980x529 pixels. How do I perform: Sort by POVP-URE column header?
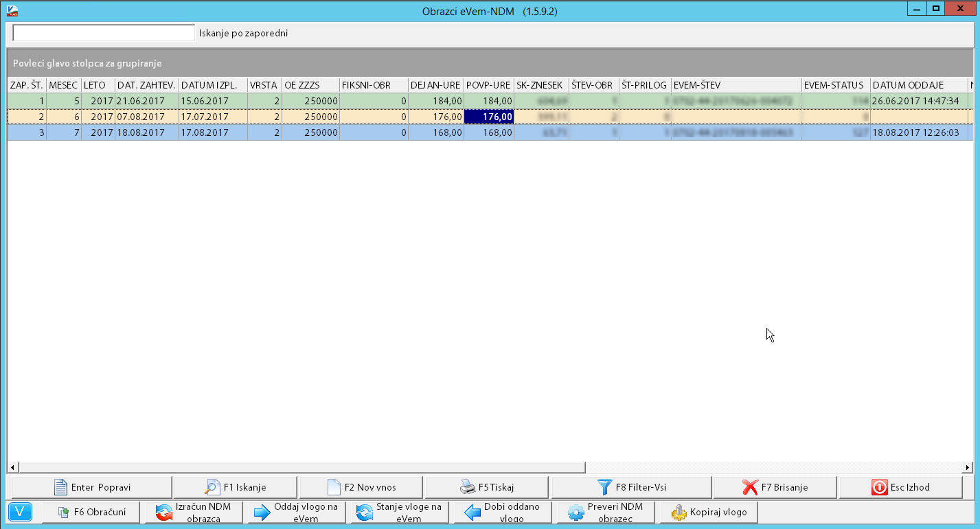pos(489,85)
